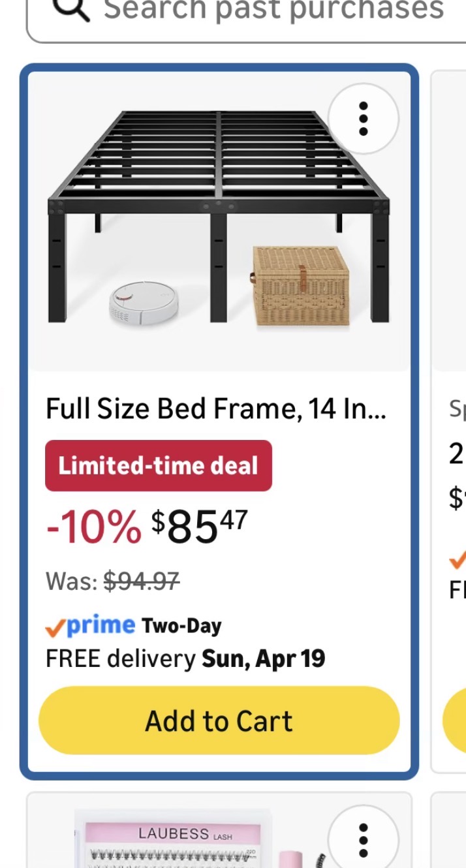Click the wicker basket in the bed photo
The width and height of the screenshot is (466, 868).
[x=301, y=286]
